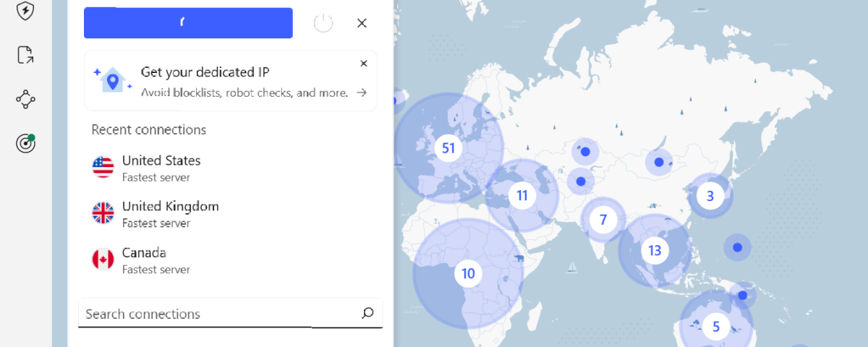Viewport: 868px width, 347px height.
Task: Click the power icon beside the blue button
Action: 323,23
